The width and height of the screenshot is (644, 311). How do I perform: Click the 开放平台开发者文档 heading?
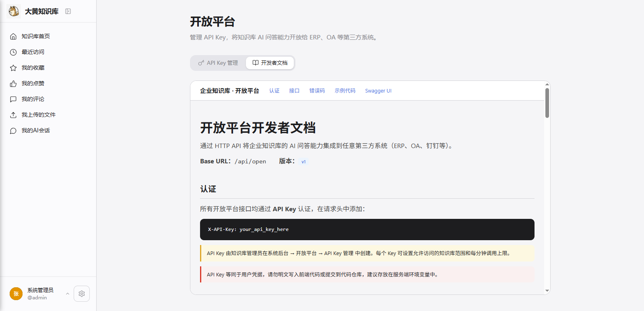point(258,128)
